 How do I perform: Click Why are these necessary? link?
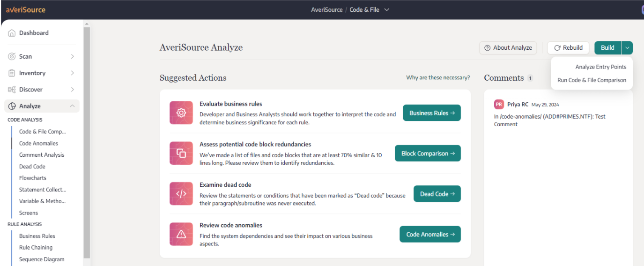click(x=438, y=78)
